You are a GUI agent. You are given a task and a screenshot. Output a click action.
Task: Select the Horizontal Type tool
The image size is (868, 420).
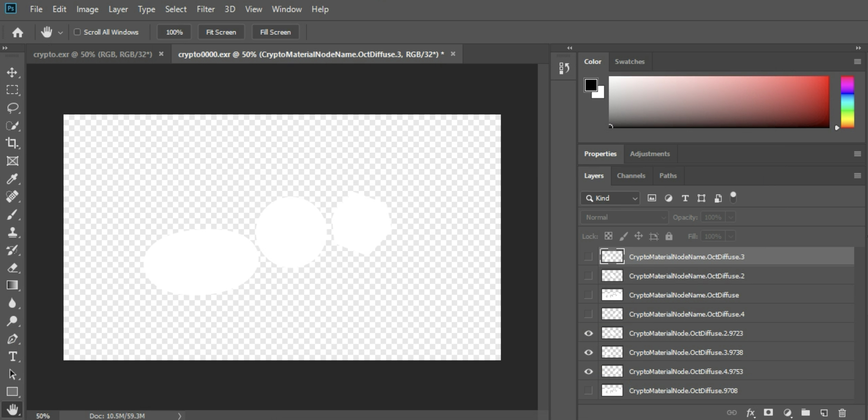[x=12, y=356]
